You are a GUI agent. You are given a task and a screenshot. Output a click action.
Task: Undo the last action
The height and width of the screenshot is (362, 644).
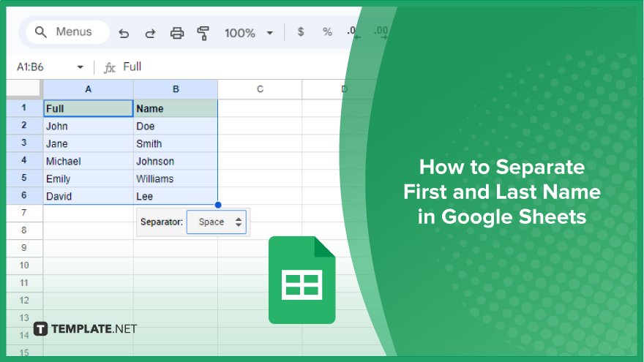coord(124,33)
